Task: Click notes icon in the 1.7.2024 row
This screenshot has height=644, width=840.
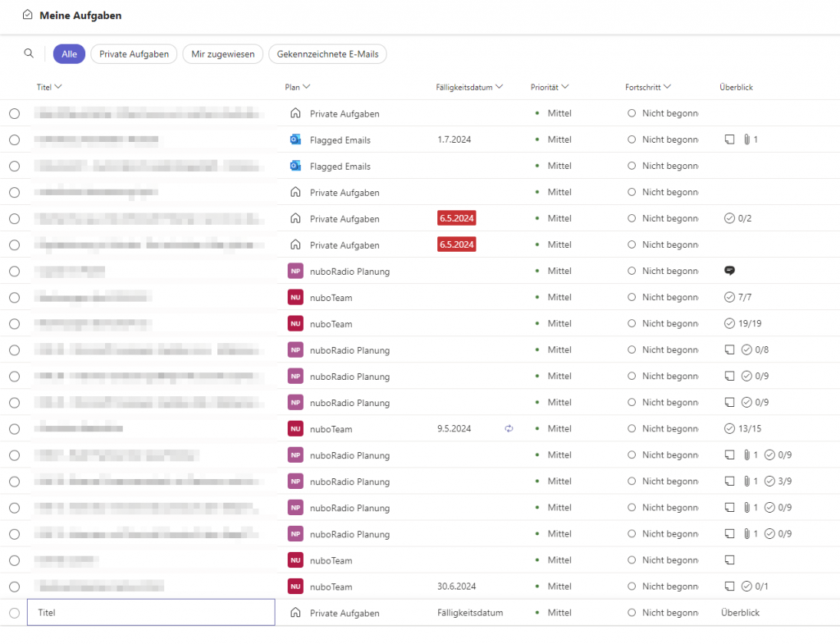Action: [729, 139]
